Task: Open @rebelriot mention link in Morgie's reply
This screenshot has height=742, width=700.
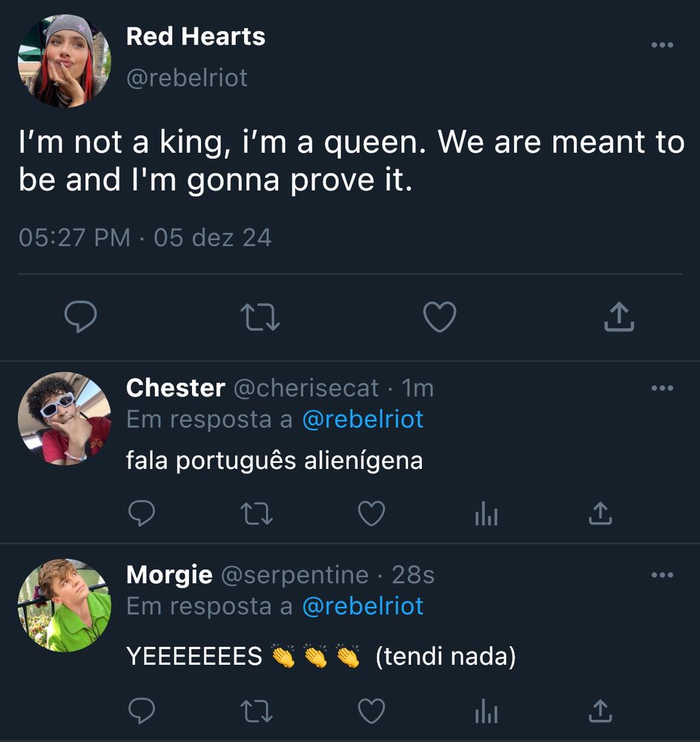Action: [363, 607]
